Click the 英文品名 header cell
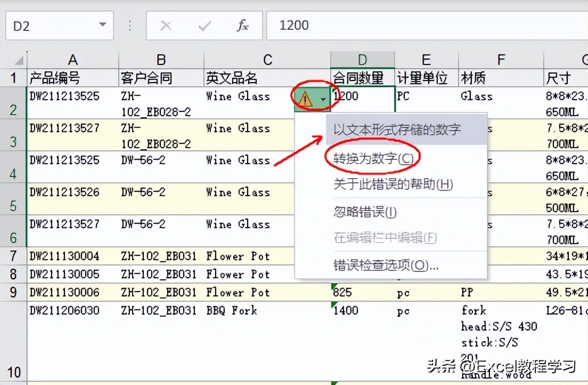 267,78
